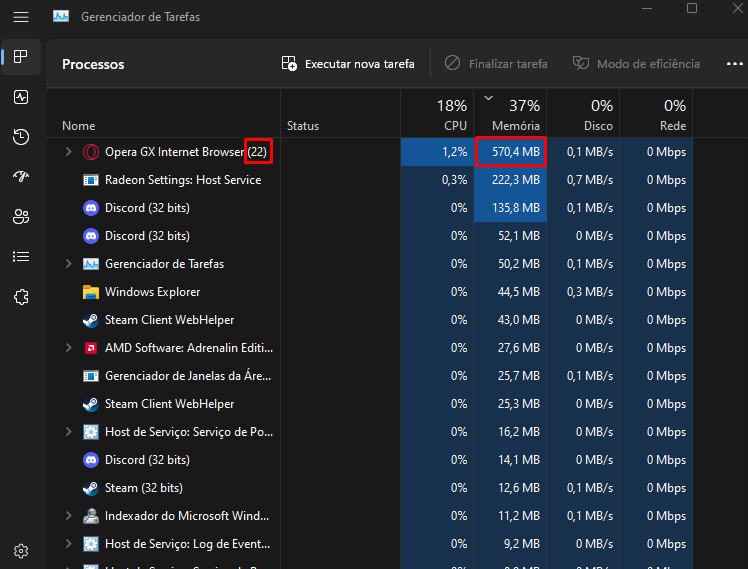The height and width of the screenshot is (569, 748).
Task: Click the 1,2% CPU cell
Action: [x=437, y=152]
